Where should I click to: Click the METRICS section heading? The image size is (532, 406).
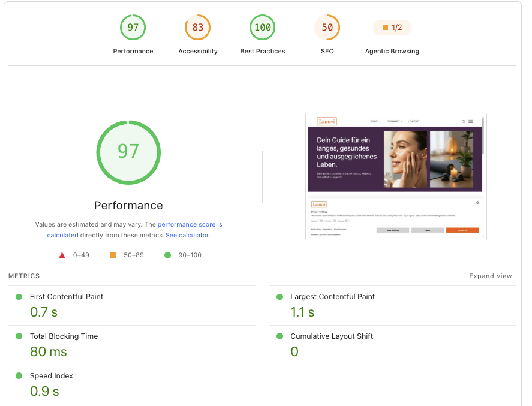24,276
